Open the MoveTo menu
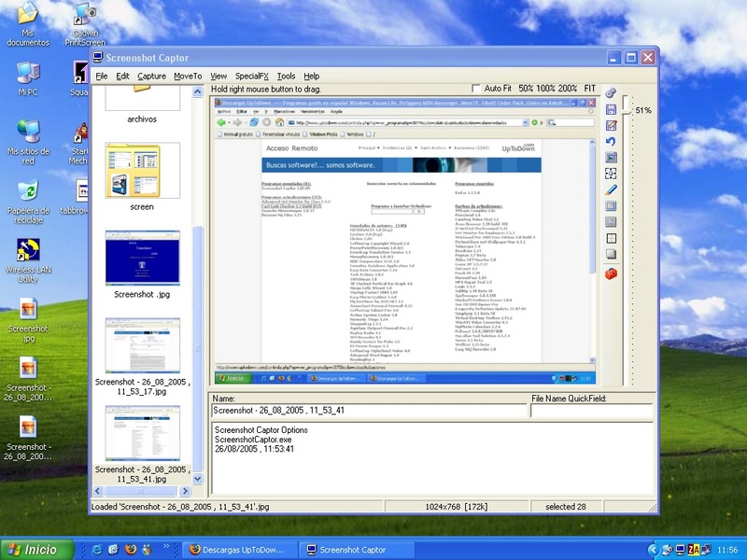The image size is (747, 560). (x=188, y=77)
